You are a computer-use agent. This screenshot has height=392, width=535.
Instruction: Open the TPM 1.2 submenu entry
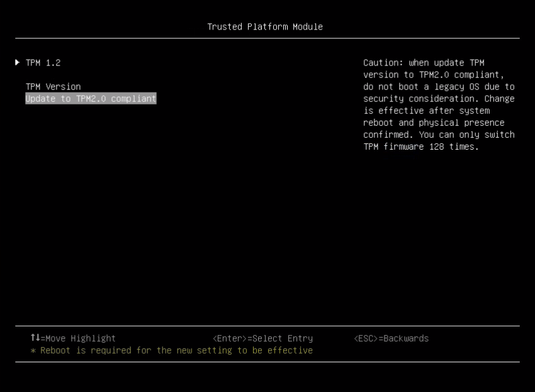[43, 63]
